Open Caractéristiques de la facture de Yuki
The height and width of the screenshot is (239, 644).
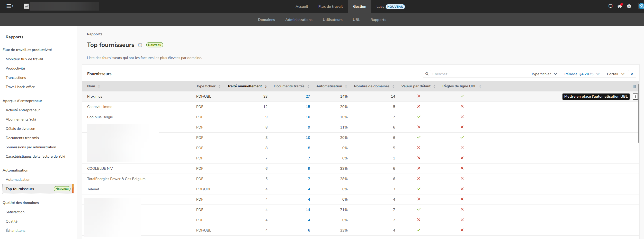pos(35,156)
